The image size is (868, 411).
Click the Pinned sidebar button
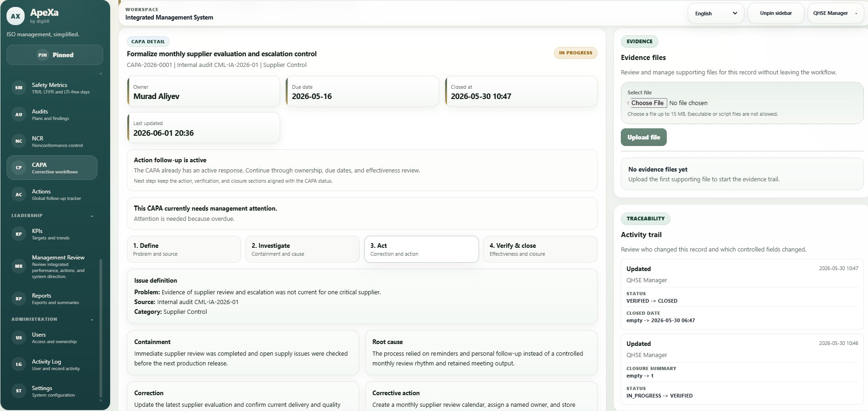[55, 55]
